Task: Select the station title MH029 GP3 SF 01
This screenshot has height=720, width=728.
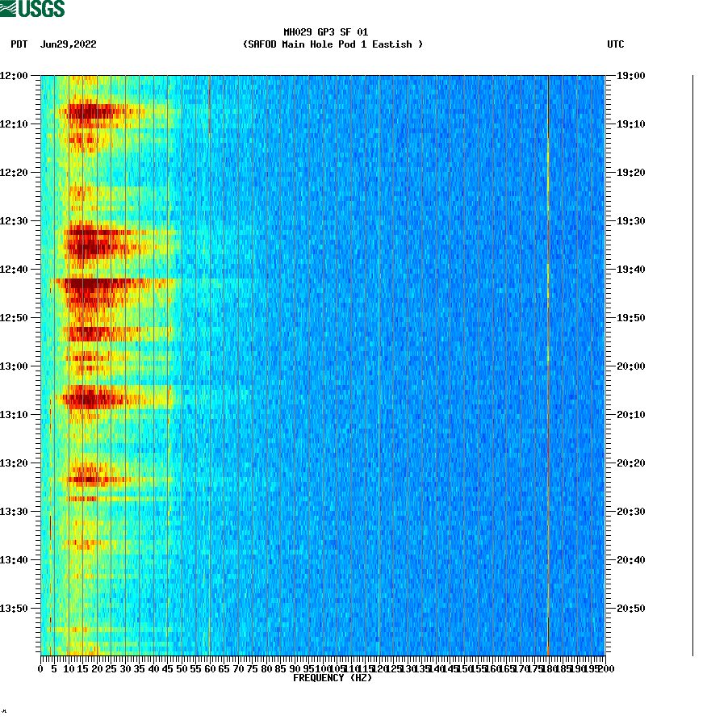Action: pos(326,33)
